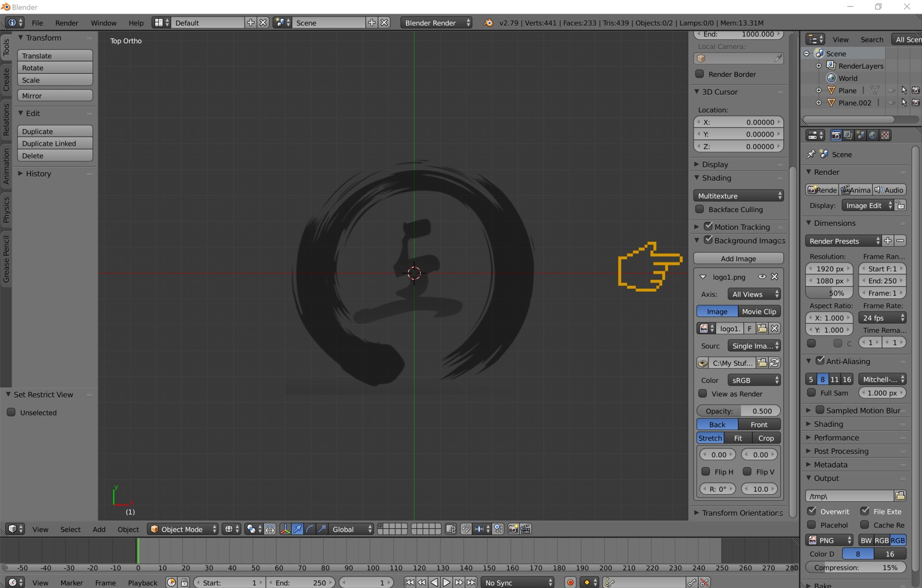This screenshot has width=922, height=588.
Task: Hide the logo1.png image with eye icon
Action: point(762,276)
